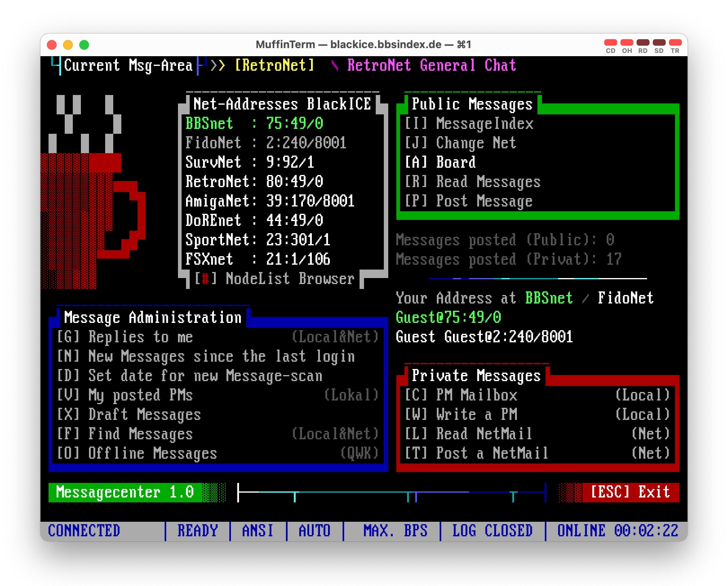
Task: Click the ANSI emulation status cell
Action: (x=258, y=531)
